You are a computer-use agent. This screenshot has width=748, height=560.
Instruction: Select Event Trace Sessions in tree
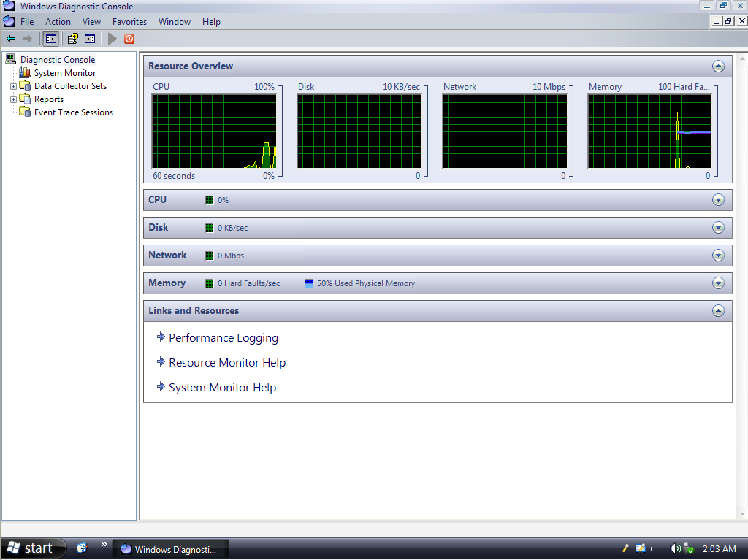pyautogui.click(x=74, y=112)
